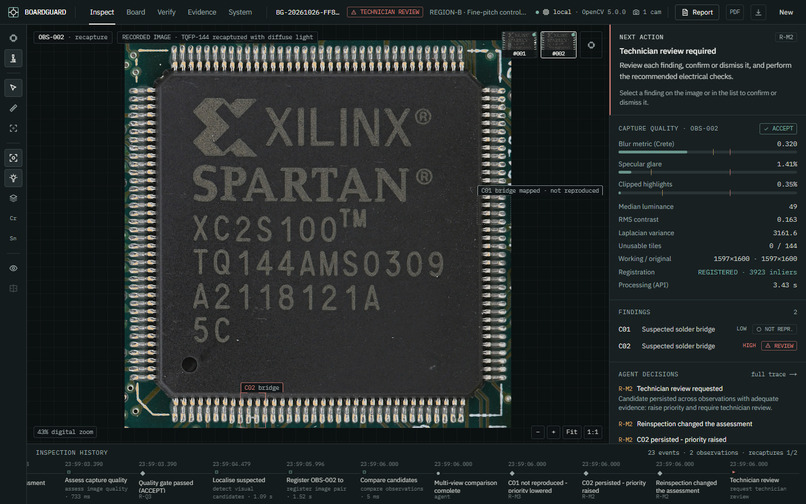Toggle the Cr channel button
Viewport: 806px width, 504px height.
13,218
